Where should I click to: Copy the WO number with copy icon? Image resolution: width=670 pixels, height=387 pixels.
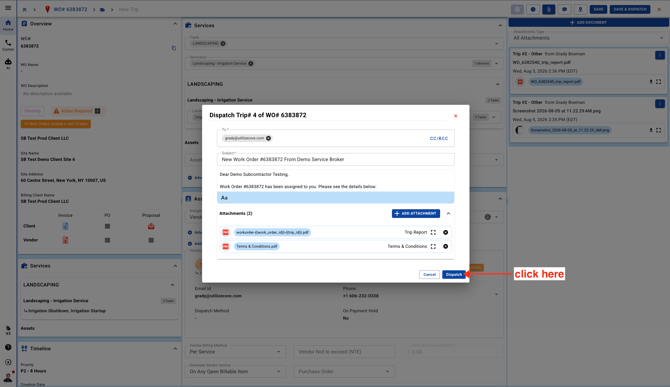pyautogui.click(x=173, y=48)
